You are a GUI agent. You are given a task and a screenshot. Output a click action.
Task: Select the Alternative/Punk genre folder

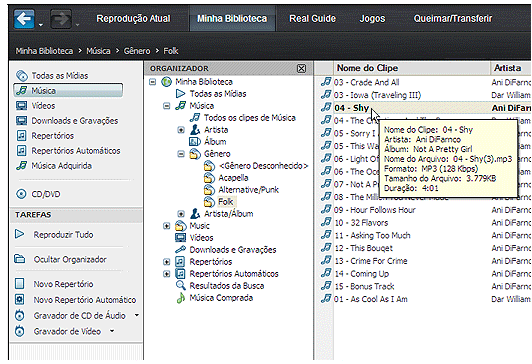click(x=241, y=190)
